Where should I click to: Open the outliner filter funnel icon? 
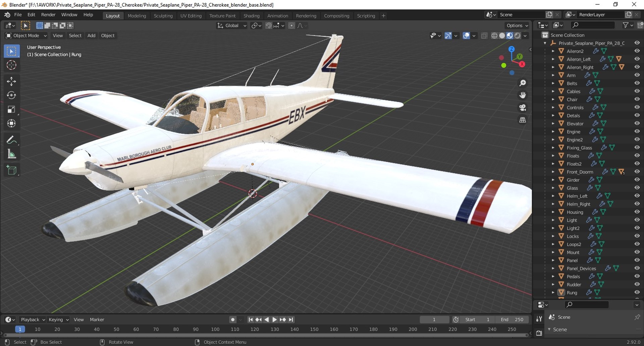click(626, 25)
